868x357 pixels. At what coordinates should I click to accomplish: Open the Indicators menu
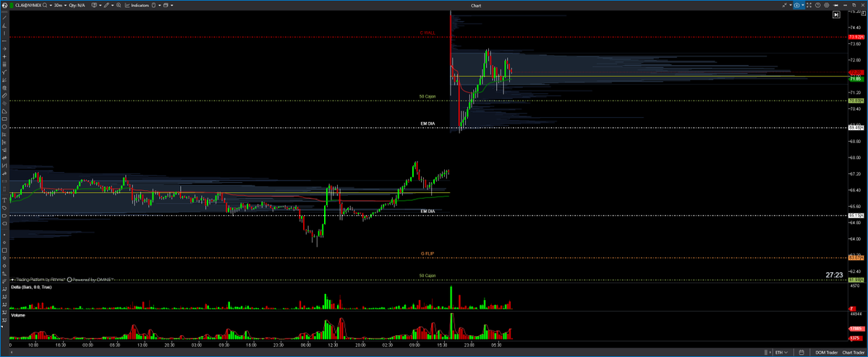point(137,5)
